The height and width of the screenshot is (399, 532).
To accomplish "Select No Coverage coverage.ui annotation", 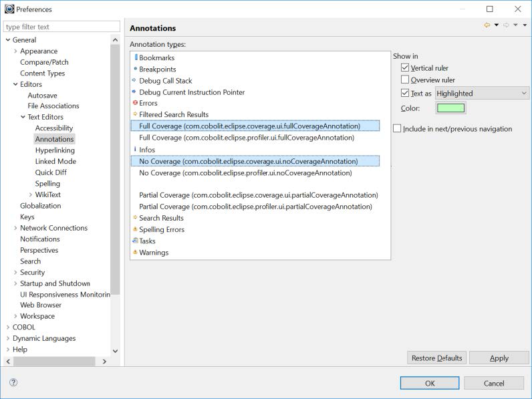I will click(255, 161).
